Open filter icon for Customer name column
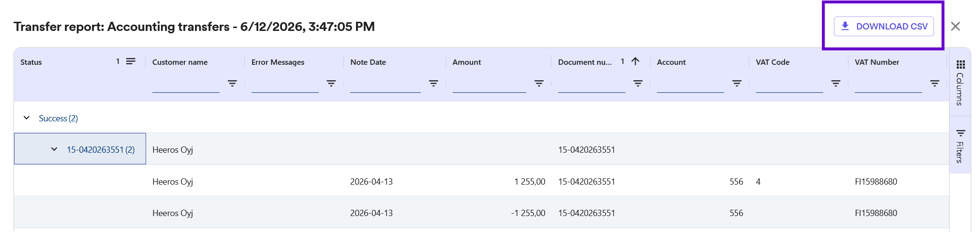Viewport: 980px width, 232px height. point(232,83)
